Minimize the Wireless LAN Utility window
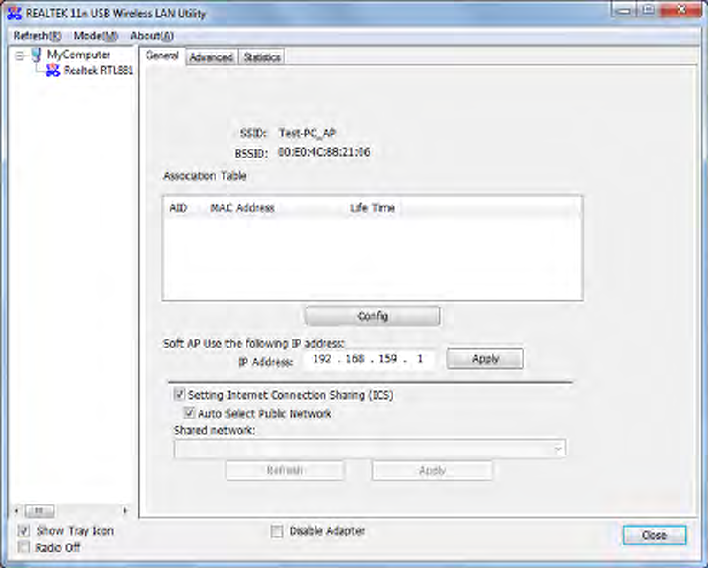This screenshot has width=708, height=568. (624, 10)
